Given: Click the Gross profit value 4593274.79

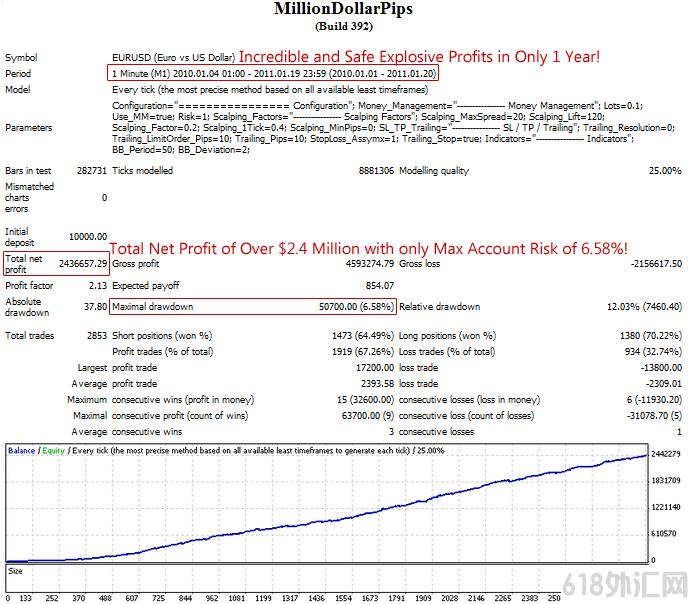Looking at the screenshot, I should click(370, 264).
